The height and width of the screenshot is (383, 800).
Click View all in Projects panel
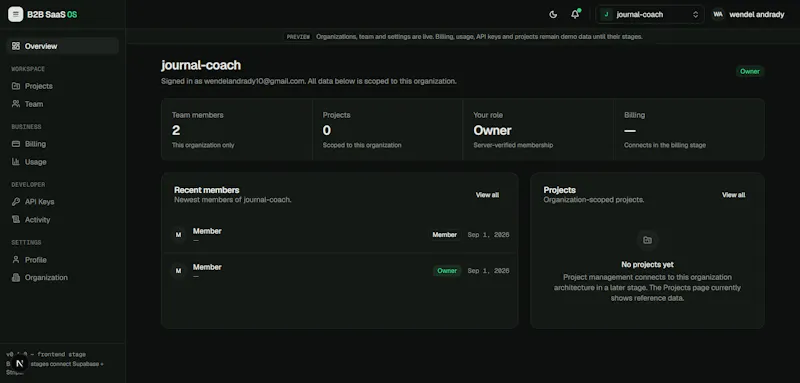733,195
